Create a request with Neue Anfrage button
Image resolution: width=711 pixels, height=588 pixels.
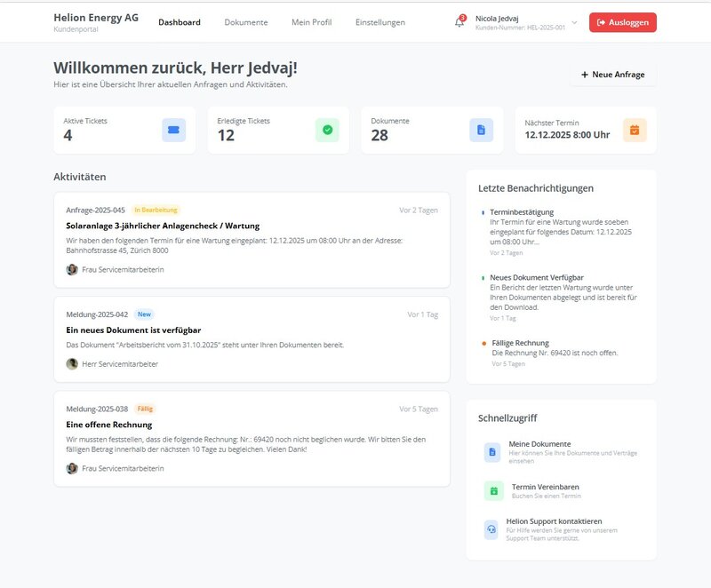[x=612, y=75]
